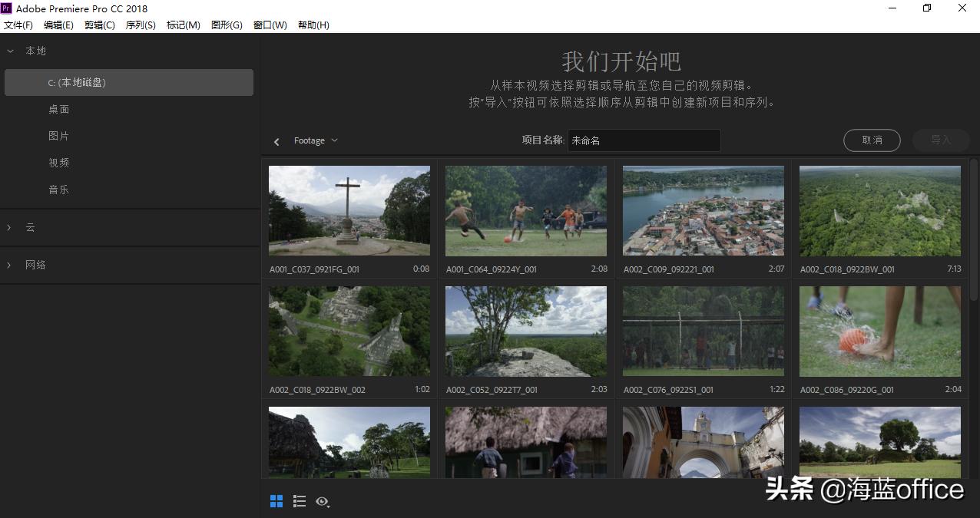980x518 pixels.
Task: Switch to list view icon
Action: (x=300, y=501)
